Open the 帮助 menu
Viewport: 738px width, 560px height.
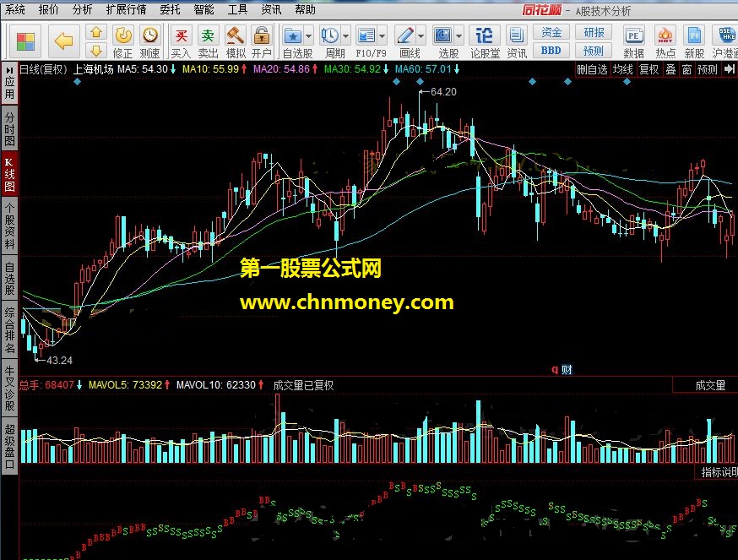[306, 9]
